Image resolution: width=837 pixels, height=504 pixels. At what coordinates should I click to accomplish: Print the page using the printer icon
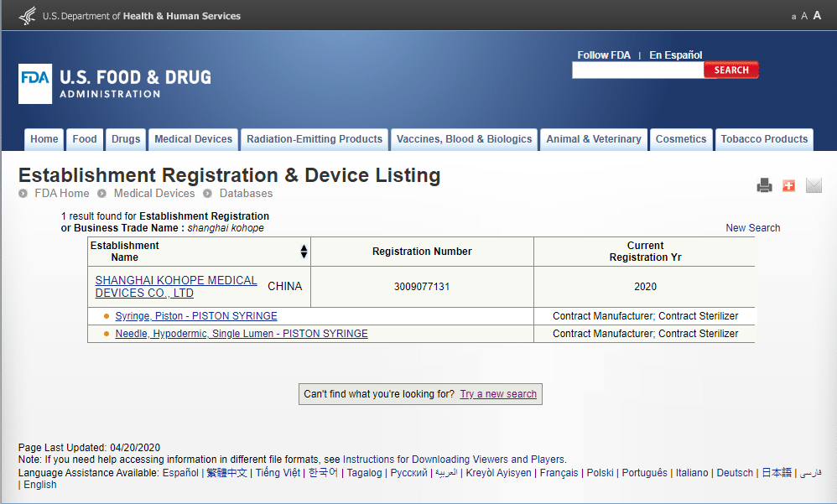(x=764, y=185)
